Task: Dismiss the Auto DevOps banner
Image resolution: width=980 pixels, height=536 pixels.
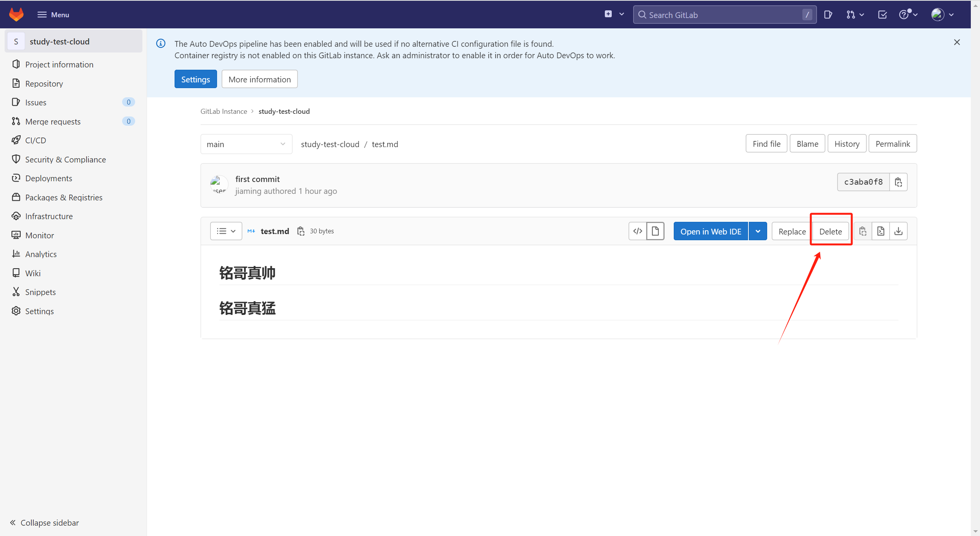Action: click(957, 42)
